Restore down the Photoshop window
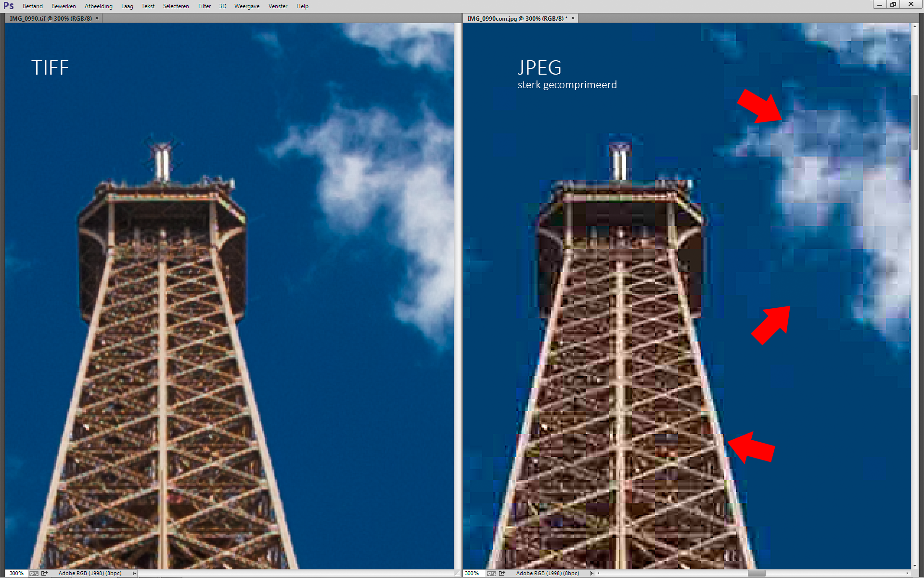Image resolution: width=924 pixels, height=578 pixels. coord(893,4)
